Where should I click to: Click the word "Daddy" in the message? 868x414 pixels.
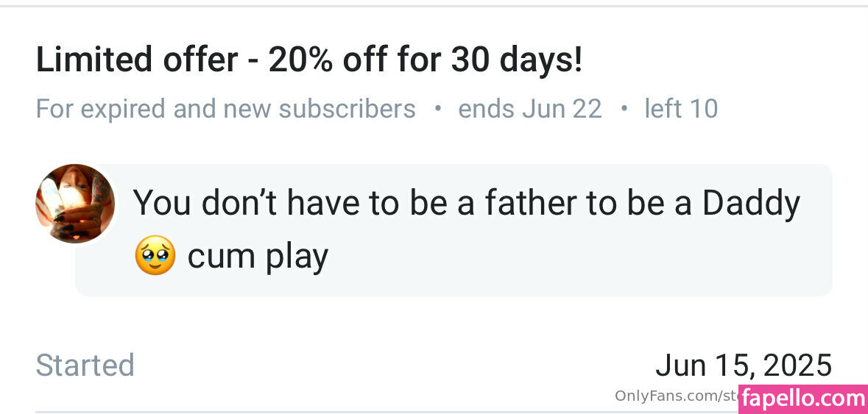(x=750, y=203)
